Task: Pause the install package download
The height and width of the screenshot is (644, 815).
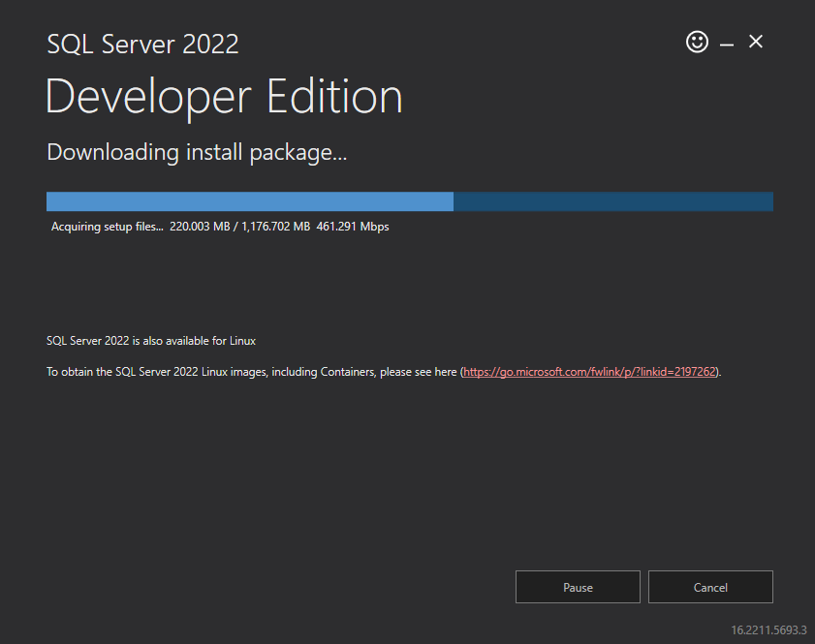Action: click(x=578, y=587)
